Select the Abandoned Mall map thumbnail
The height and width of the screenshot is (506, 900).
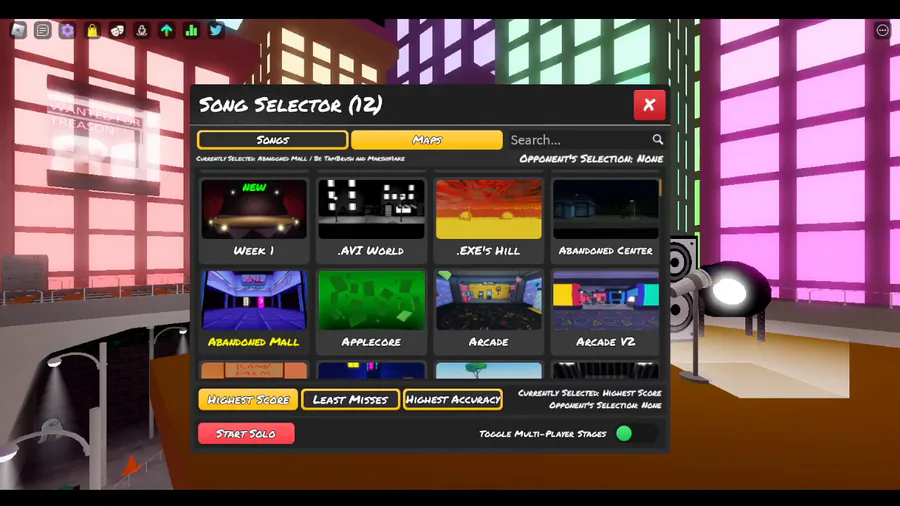[254, 300]
